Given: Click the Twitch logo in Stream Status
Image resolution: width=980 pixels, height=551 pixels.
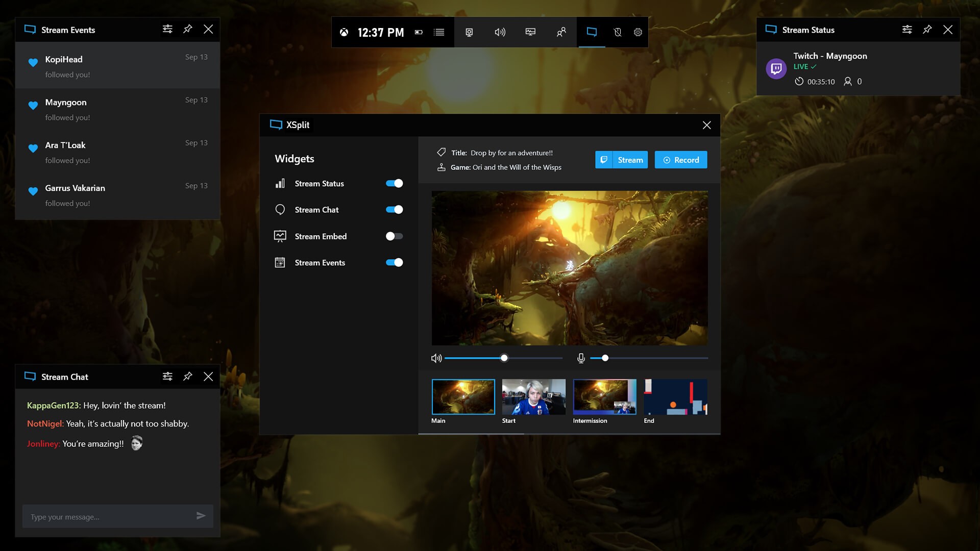Looking at the screenshot, I should pyautogui.click(x=776, y=68).
